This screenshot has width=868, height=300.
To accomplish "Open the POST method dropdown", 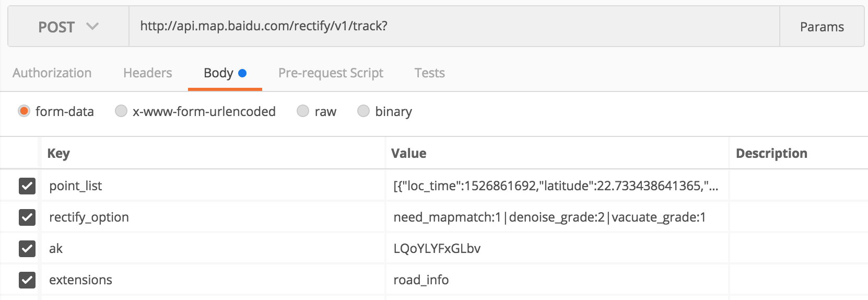I will point(68,27).
